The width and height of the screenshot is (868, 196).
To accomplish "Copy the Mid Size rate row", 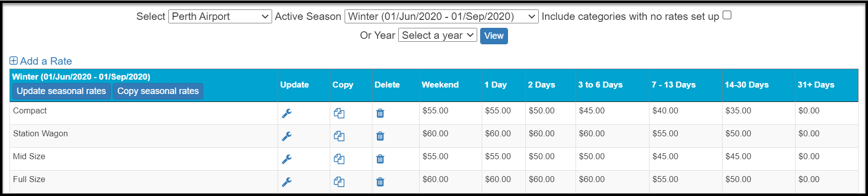I will click(339, 159).
